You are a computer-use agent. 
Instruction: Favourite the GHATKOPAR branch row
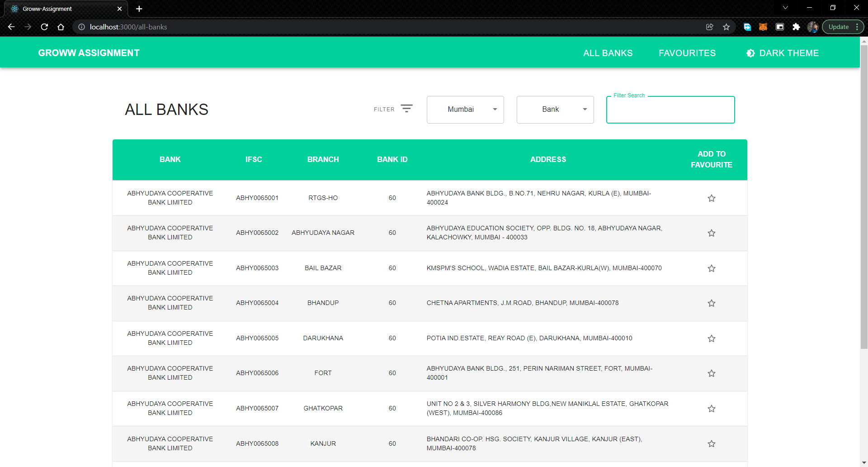(x=711, y=408)
